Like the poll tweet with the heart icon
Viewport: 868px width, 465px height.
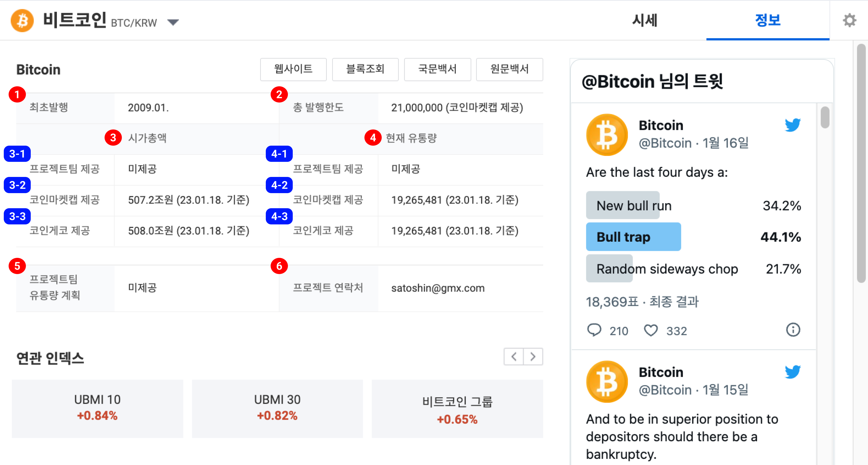tap(651, 330)
